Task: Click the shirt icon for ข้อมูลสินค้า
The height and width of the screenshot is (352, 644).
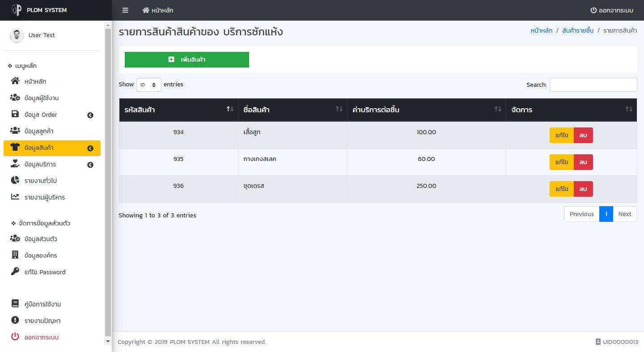Action: coord(15,148)
